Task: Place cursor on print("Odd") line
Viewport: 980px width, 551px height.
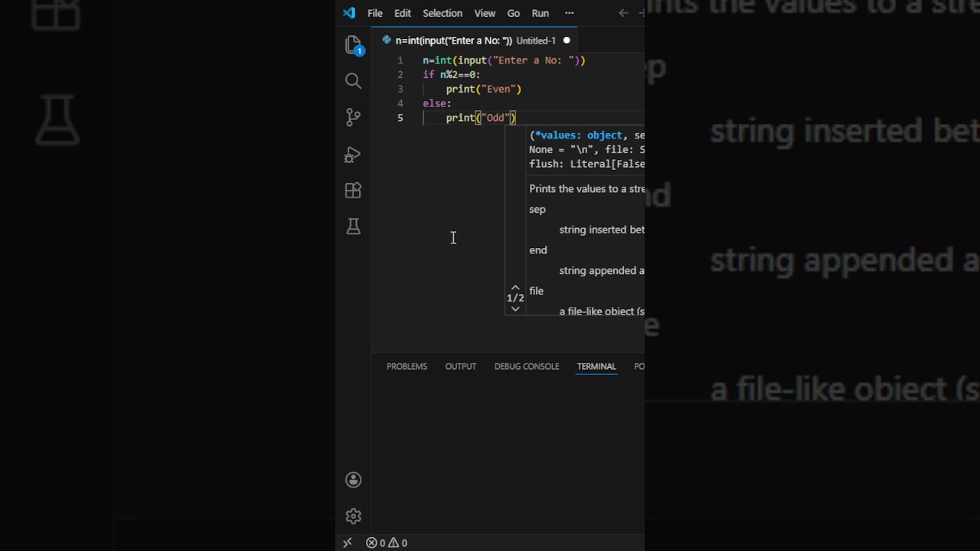Action: point(481,118)
